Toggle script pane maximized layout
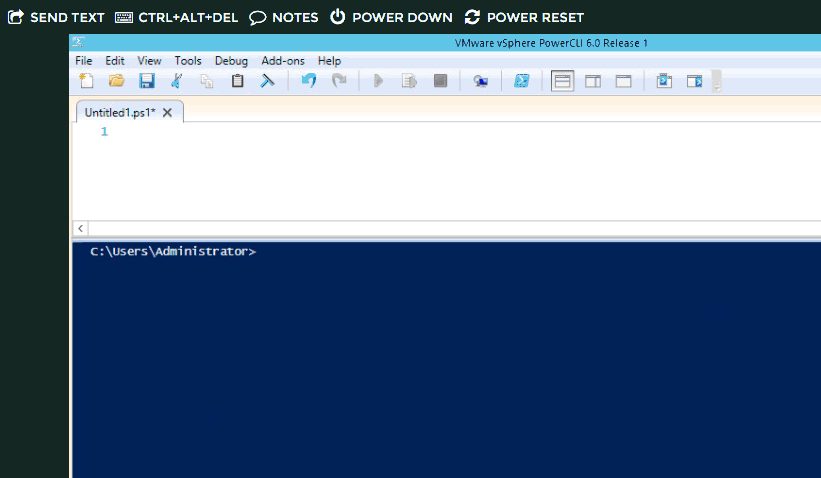Viewport: 821px width, 478px height. click(x=623, y=81)
